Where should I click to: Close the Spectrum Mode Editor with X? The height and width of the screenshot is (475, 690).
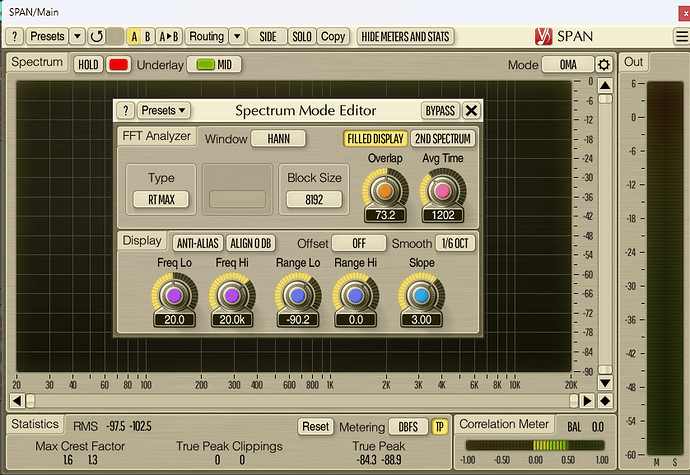[x=471, y=110]
